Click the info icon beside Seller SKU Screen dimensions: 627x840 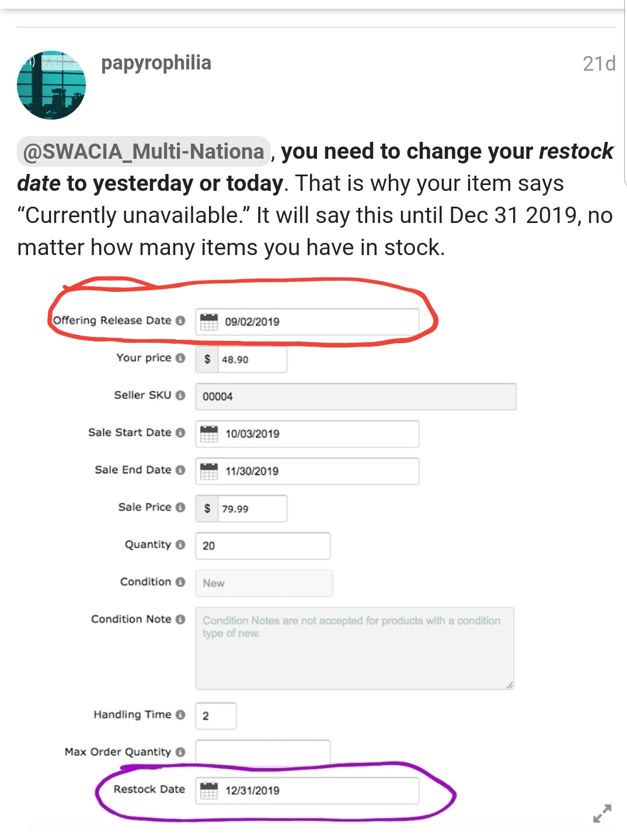180,395
